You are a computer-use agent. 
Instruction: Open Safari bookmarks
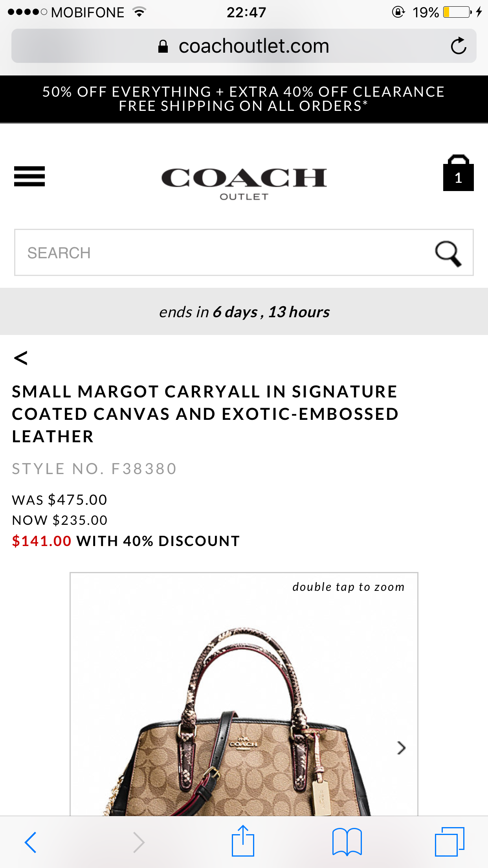347,842
